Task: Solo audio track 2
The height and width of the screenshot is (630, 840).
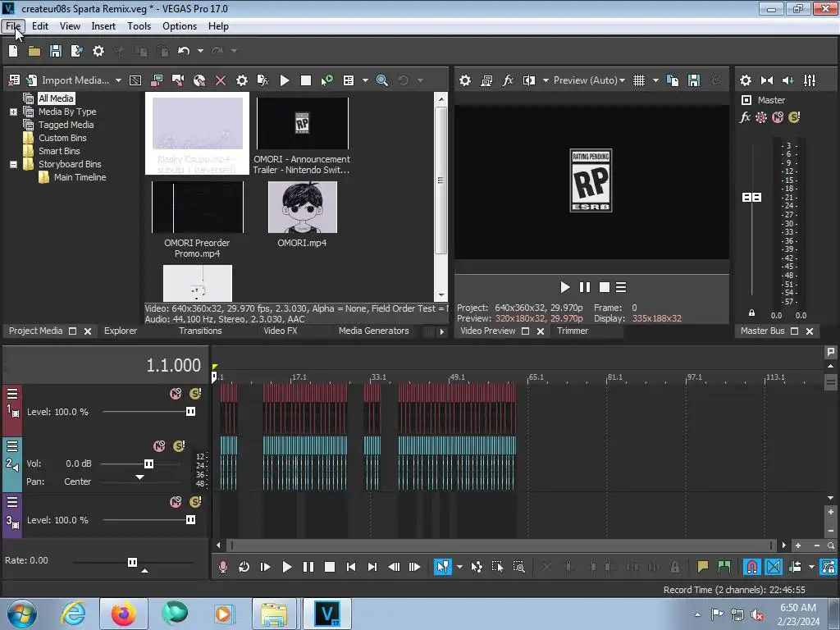Action: click(179, 446)
